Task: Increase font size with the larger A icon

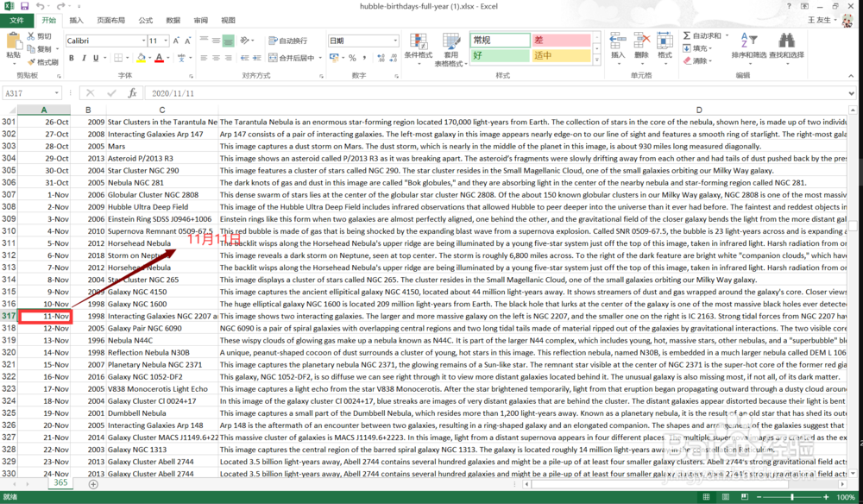Action: (176, 41)
